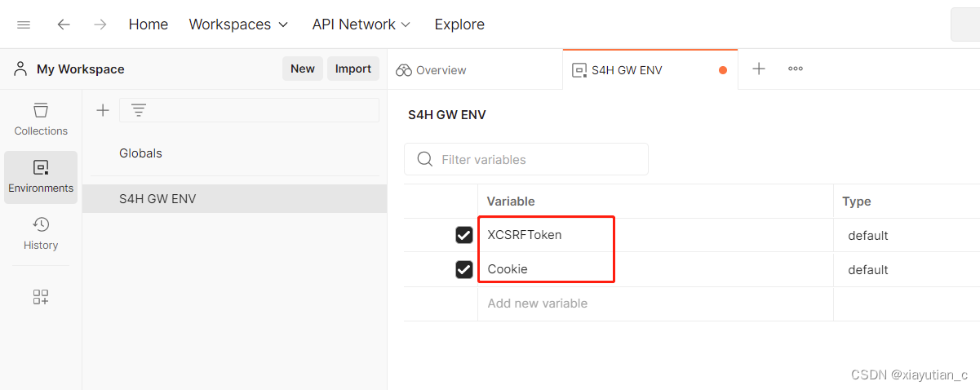Open History in the sidebar
The image size is (980, 390).
click(41, 233)
